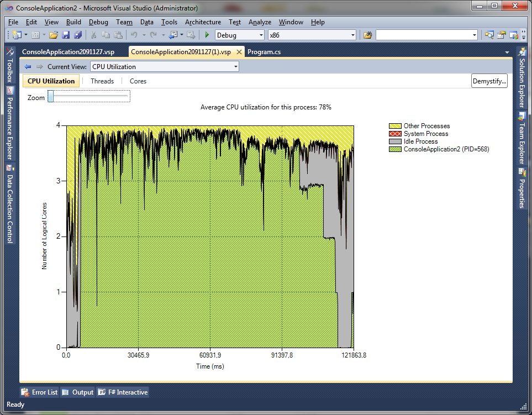Select the CPU Utilization view button
Viewport: 532px width, 415px height.
point(51,81)
